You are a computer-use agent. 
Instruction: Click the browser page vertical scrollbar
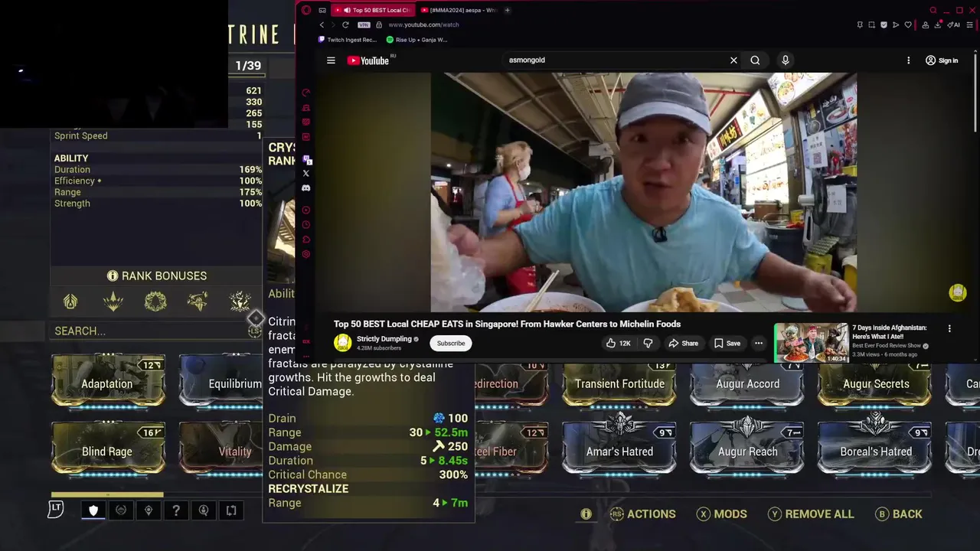pos(976,92)
